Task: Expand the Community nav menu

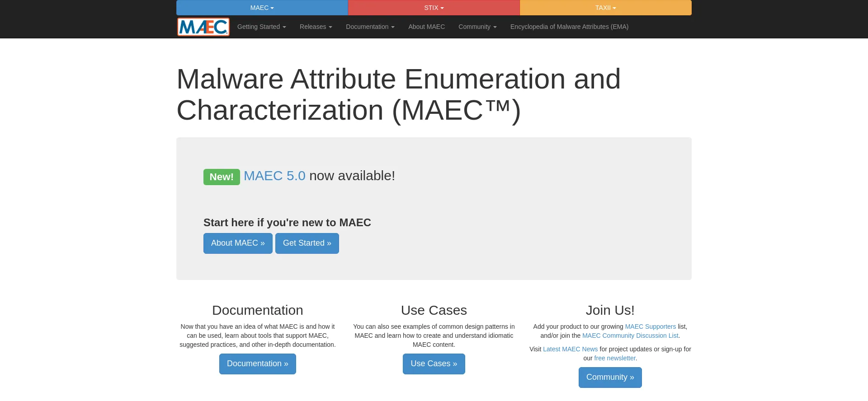Action: [x=477, y=27]
